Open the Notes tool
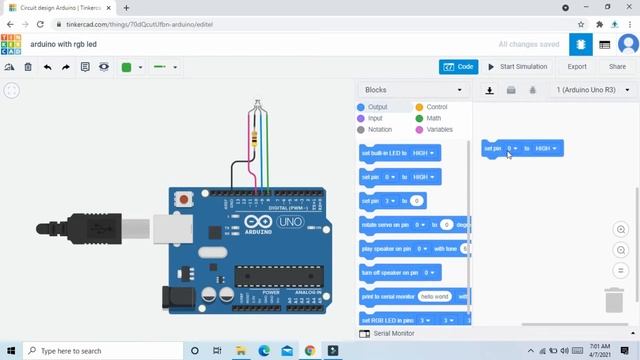The width and height of the screenshot is (640, 360). 85,67
